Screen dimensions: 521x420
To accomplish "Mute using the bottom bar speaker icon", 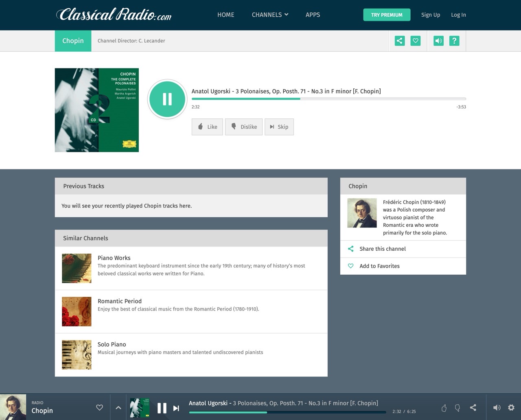I will (x=497, y=407).
